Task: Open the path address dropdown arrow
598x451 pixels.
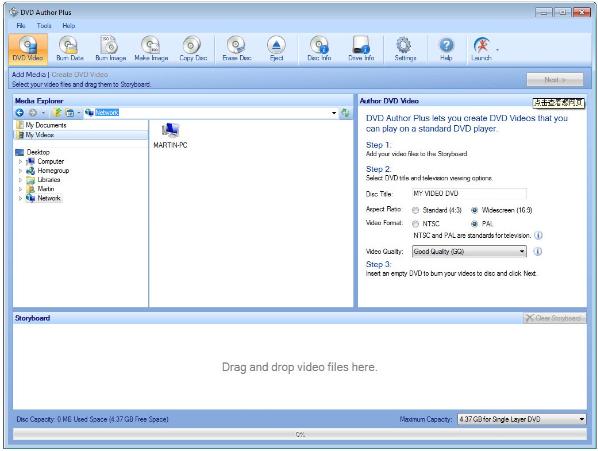Action: pyautogui.click(x=334, y=113)
